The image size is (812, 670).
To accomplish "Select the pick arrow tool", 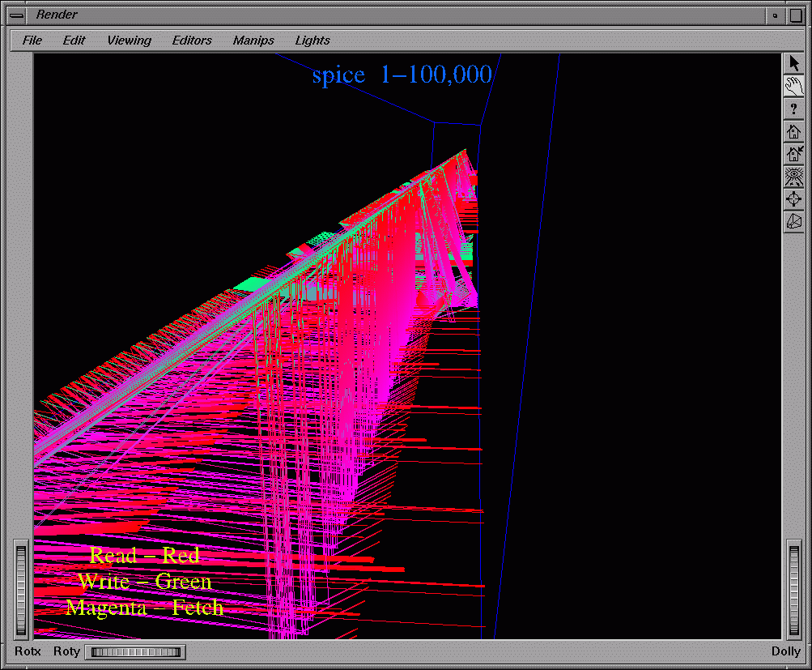I will 794,64.
